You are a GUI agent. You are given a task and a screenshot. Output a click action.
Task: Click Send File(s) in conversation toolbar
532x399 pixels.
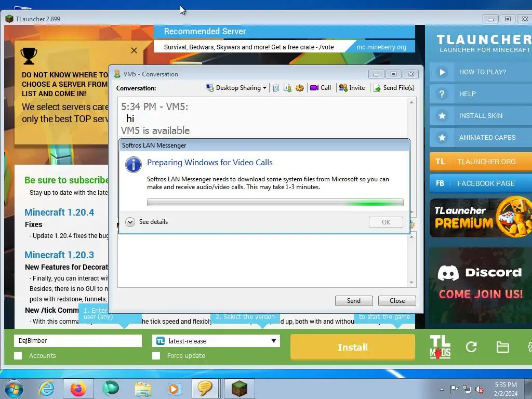point(394,88)
